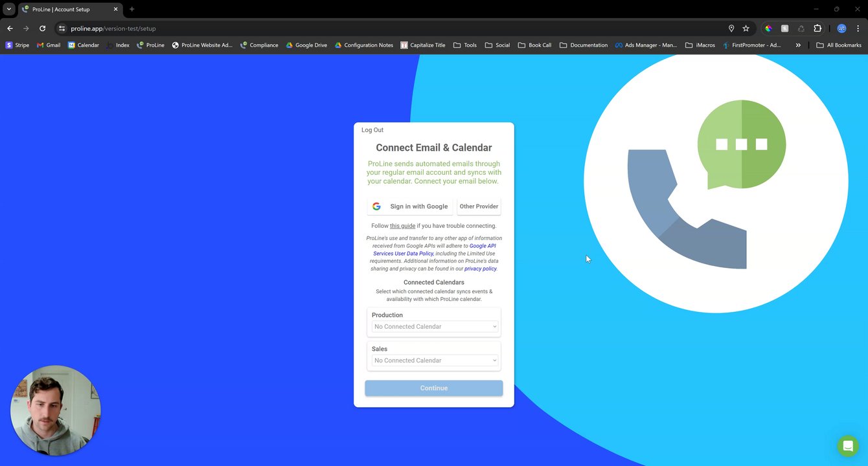
Task: Click the Continue button
Action: 434,388
